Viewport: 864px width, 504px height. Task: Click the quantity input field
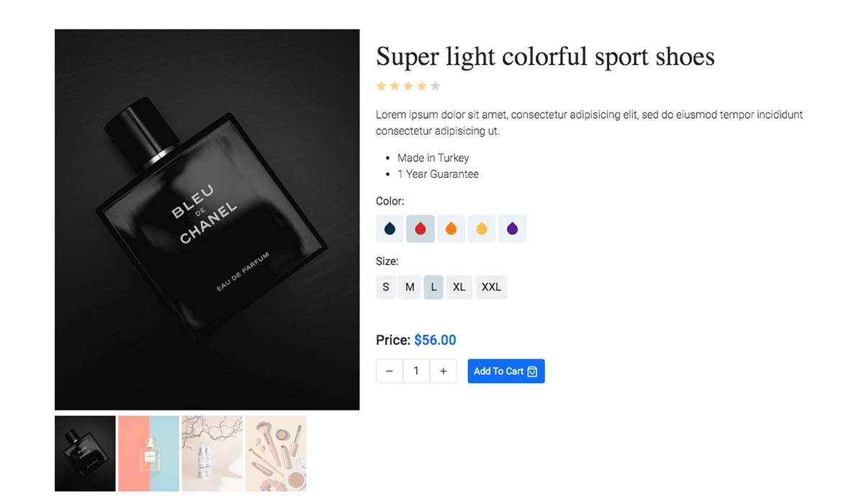[x=416, y=372]
